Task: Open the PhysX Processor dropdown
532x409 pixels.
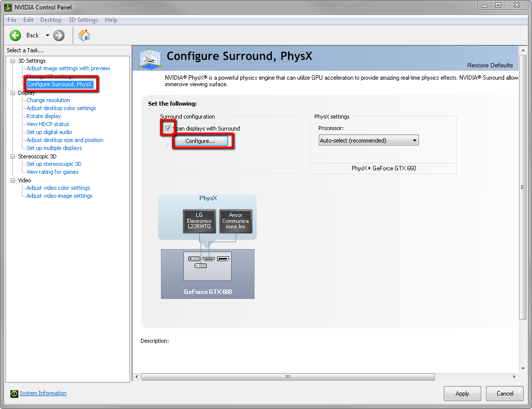Action: (x=369, y=140)
